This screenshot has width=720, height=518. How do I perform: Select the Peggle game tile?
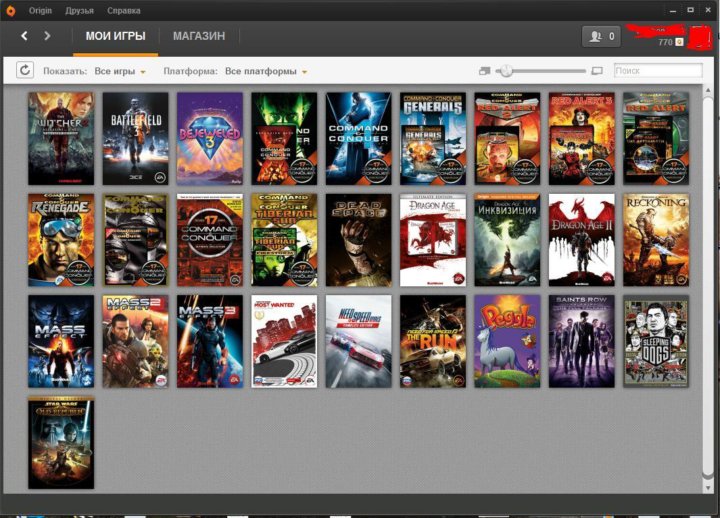click(x=507, y=342)
